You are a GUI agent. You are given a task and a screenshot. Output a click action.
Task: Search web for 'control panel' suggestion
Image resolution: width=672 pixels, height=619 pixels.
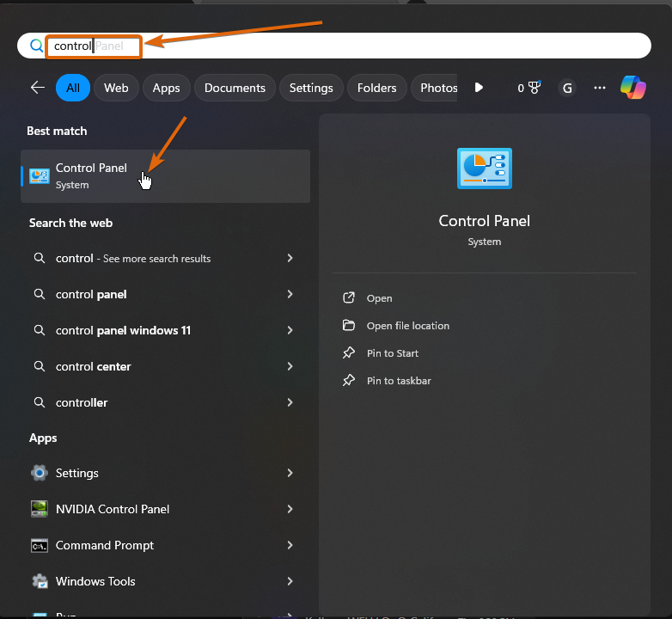click(x=166, y=294)
